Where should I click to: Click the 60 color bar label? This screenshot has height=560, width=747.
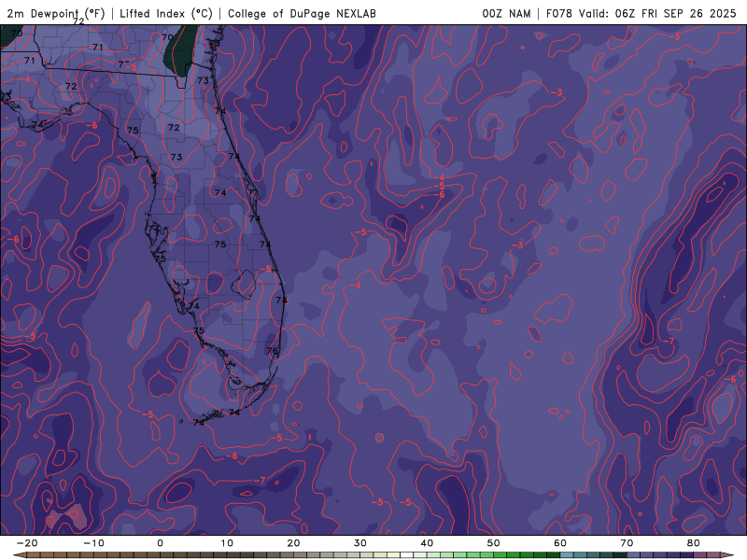560,543
